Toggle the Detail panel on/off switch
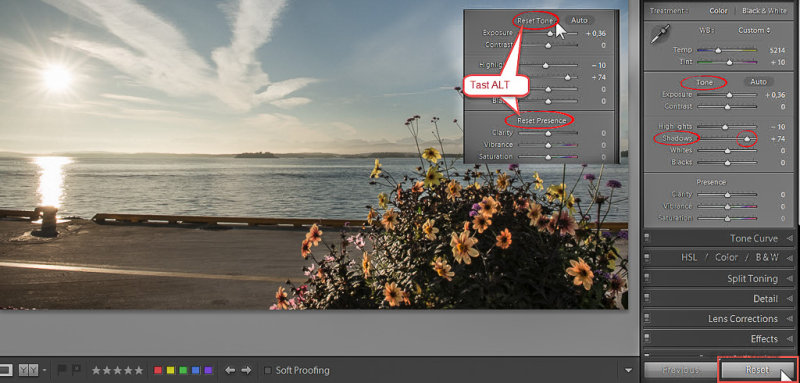Screen dimensions: 800x383 point(647,298)
